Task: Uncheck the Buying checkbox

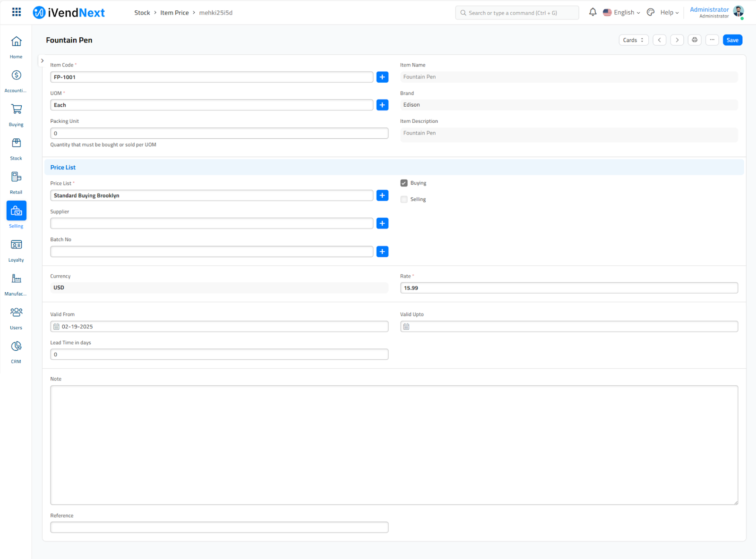Action: [x=404, y=183]
